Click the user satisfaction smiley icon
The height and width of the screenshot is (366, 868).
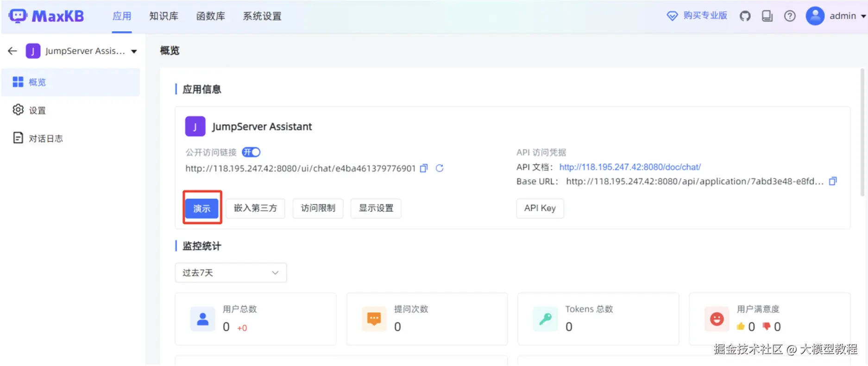[717, 319]
